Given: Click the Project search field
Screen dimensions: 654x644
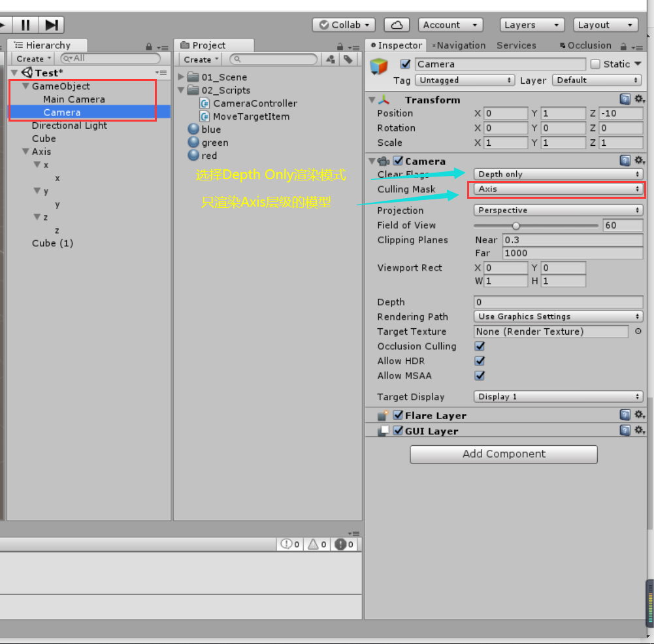Looking at the screenshot, I should (274, 59).
